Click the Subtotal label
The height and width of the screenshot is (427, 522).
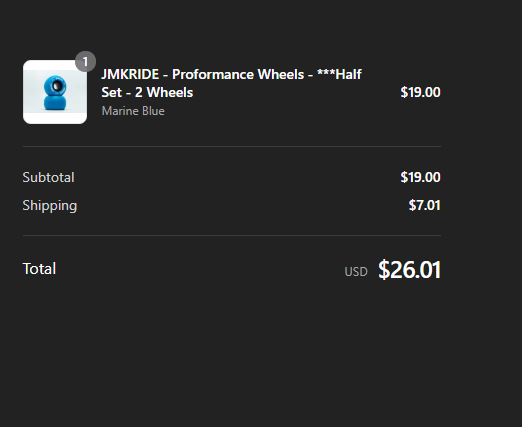coord(48,177)
